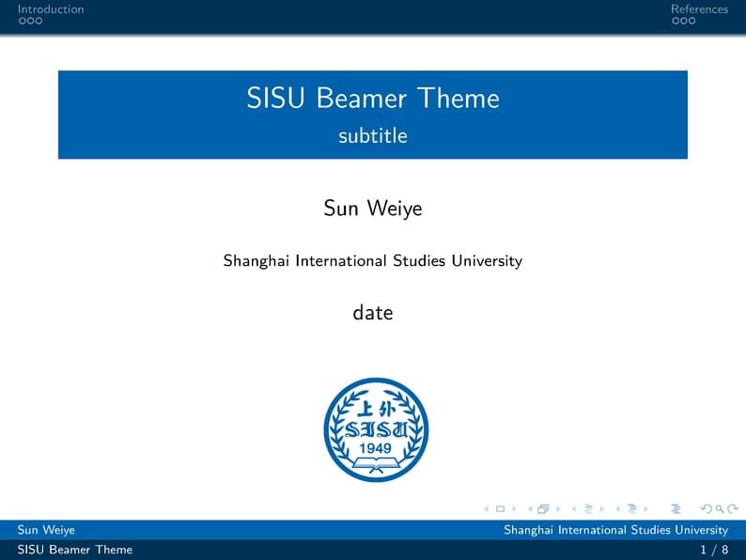
Task: Select the last circle under References
Action: [x=692, y=21]
